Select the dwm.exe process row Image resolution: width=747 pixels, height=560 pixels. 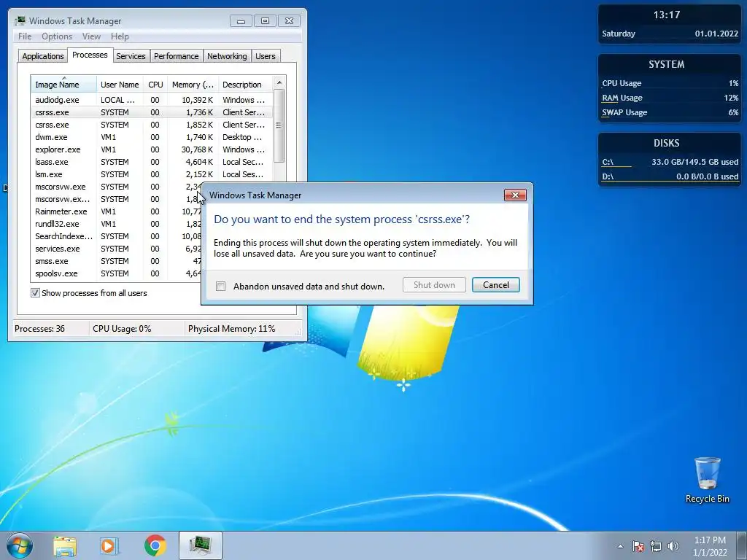click(152, 137)
